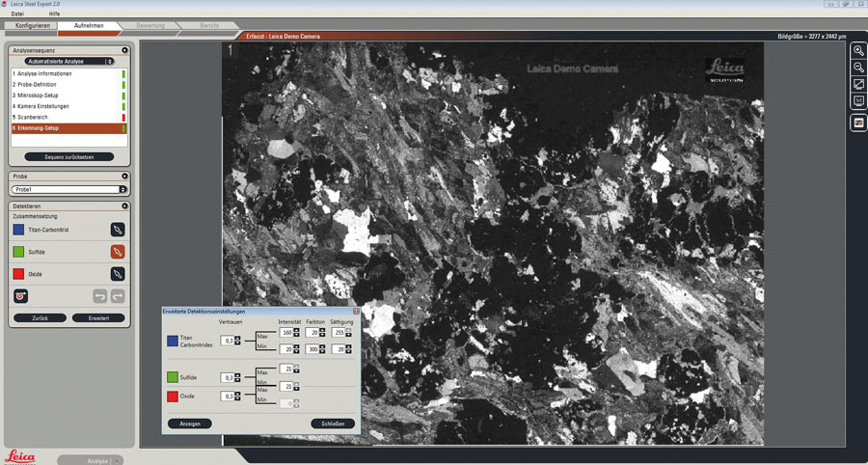Viewport: 868px width, 465px height.
Task: Select the picker tool for Oxide
Action: (117, 274)
